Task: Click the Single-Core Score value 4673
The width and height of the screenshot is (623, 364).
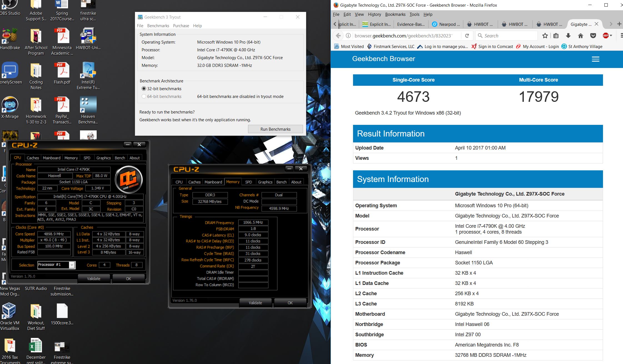Action: 413,97
